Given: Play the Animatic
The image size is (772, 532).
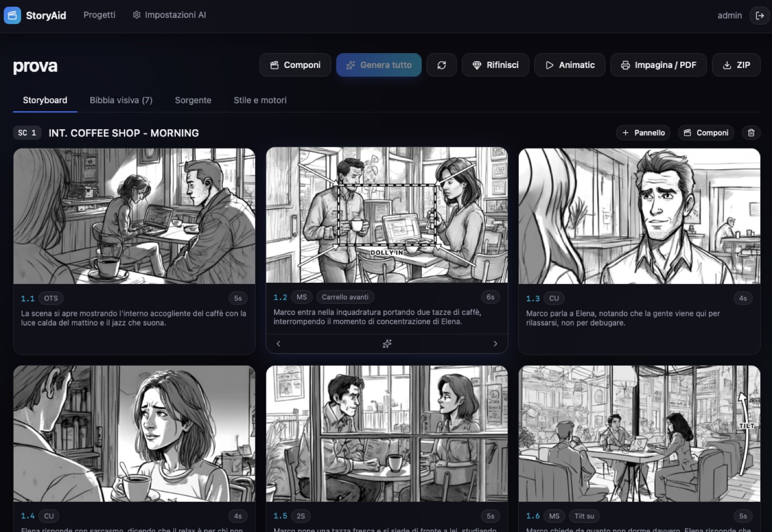Looking at the screenshot, I should pyautogui.click(x=570, y=65).
